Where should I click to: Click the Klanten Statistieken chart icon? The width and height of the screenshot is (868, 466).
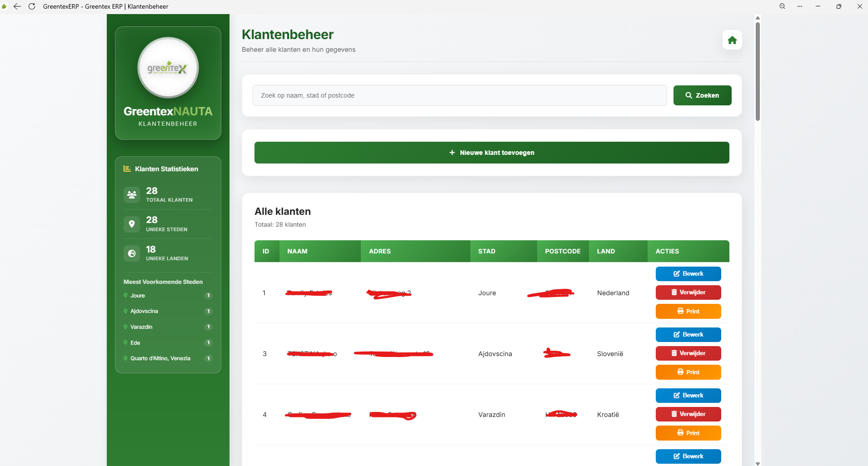pos(127,169)
